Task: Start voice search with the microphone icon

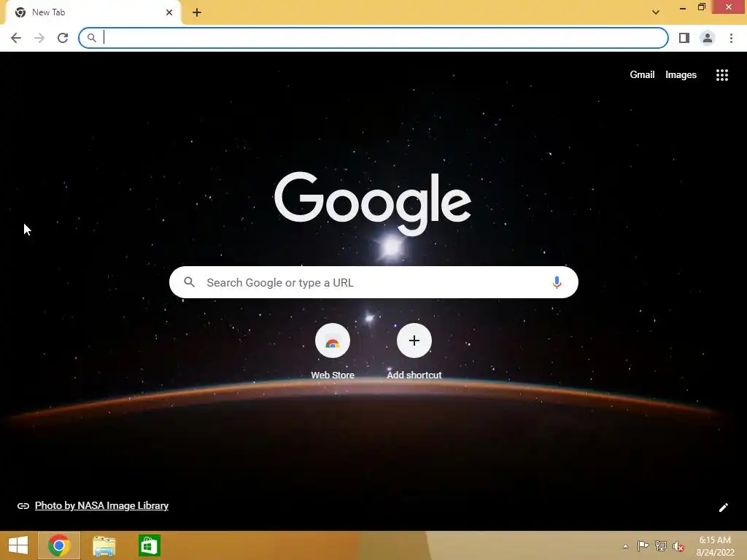Action: click(x=557, y=282)
